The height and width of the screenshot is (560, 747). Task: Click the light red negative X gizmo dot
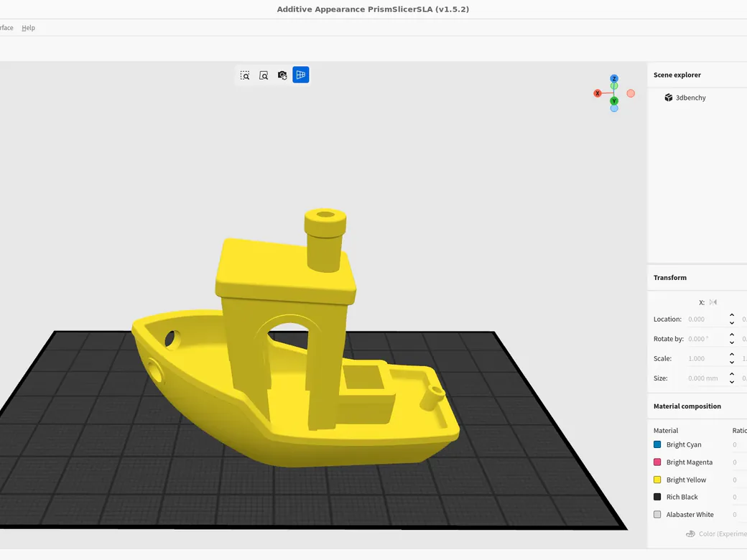tap(631, 93)
